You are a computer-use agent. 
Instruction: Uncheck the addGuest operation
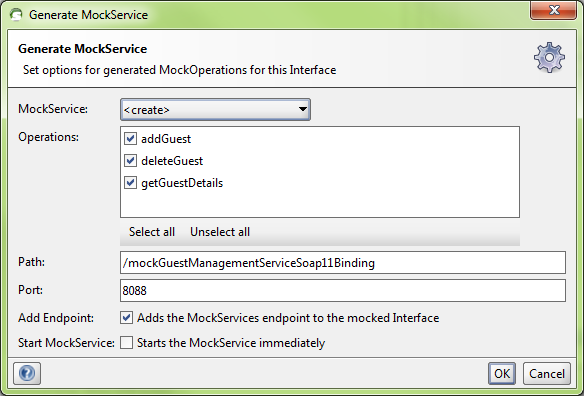[130, 139]
